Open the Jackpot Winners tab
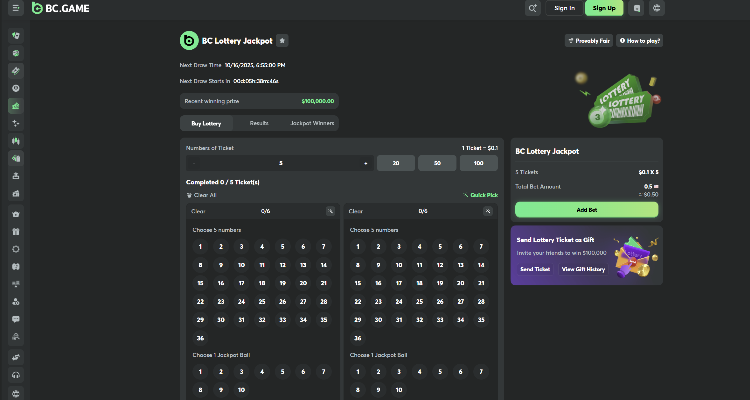The width and height of the screenshot is (750, 400). 313,123
